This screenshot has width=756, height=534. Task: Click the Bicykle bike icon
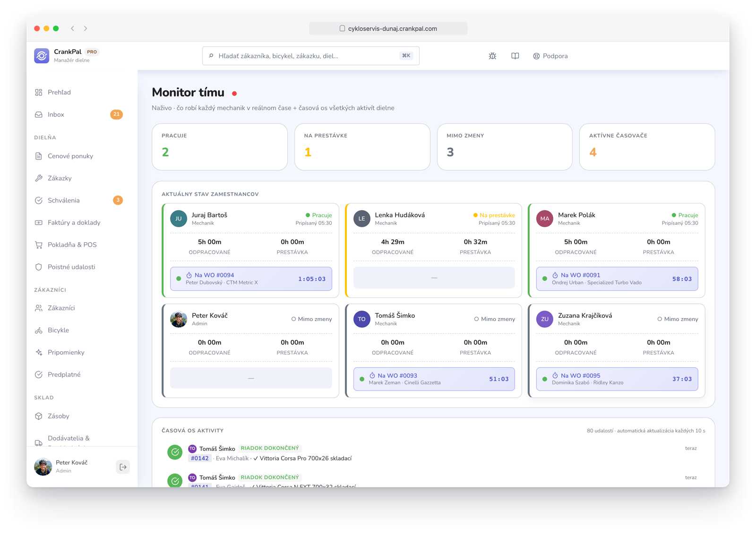point(39,330)
